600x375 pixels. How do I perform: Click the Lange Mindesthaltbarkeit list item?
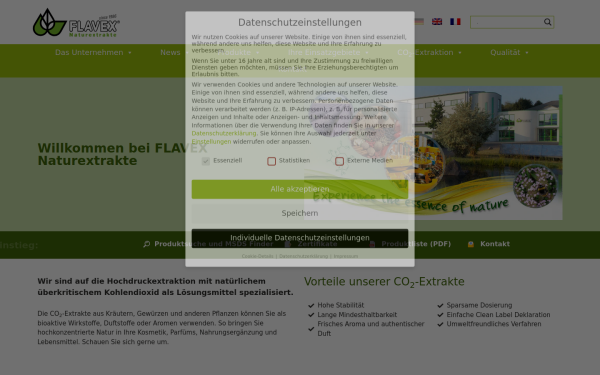click(357, 315)
